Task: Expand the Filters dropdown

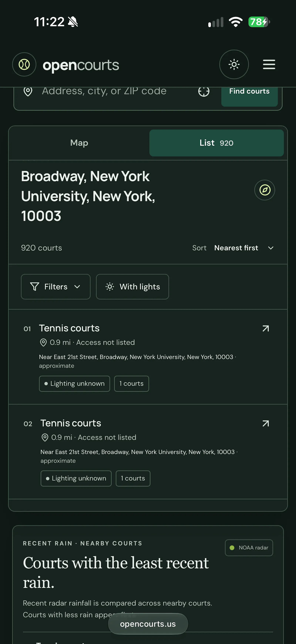Action: click(56, 286)
